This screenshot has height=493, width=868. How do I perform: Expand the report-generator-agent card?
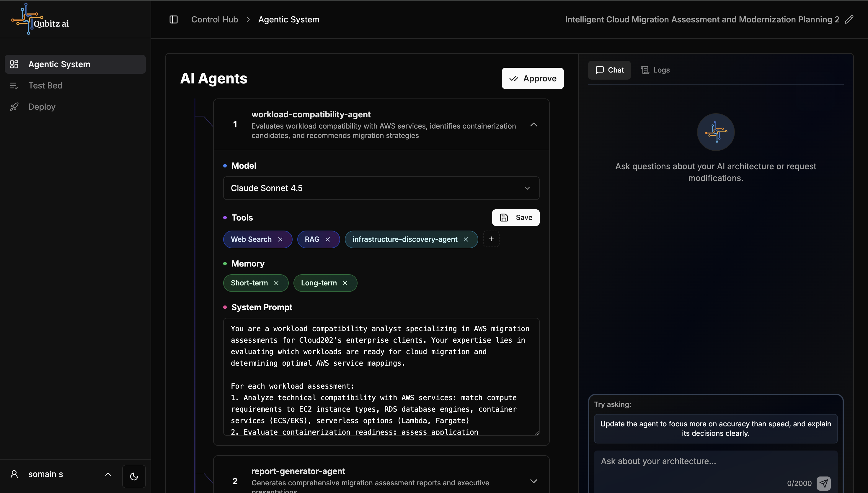[533, 481]
